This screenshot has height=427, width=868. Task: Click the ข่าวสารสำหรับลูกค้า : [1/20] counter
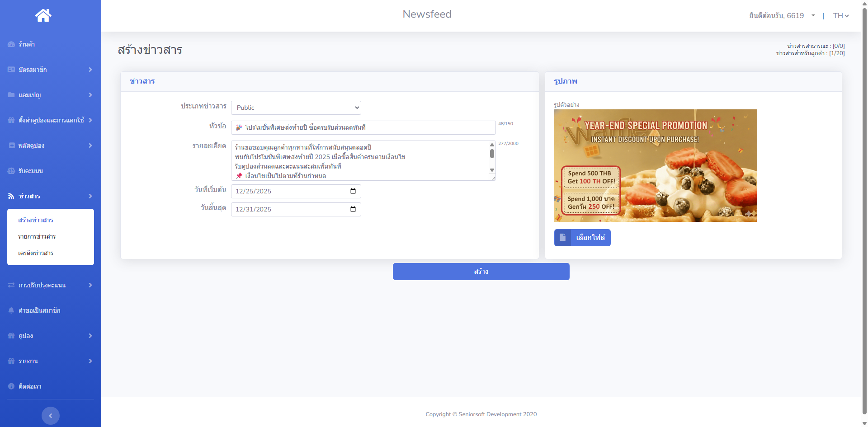point(810,53)
